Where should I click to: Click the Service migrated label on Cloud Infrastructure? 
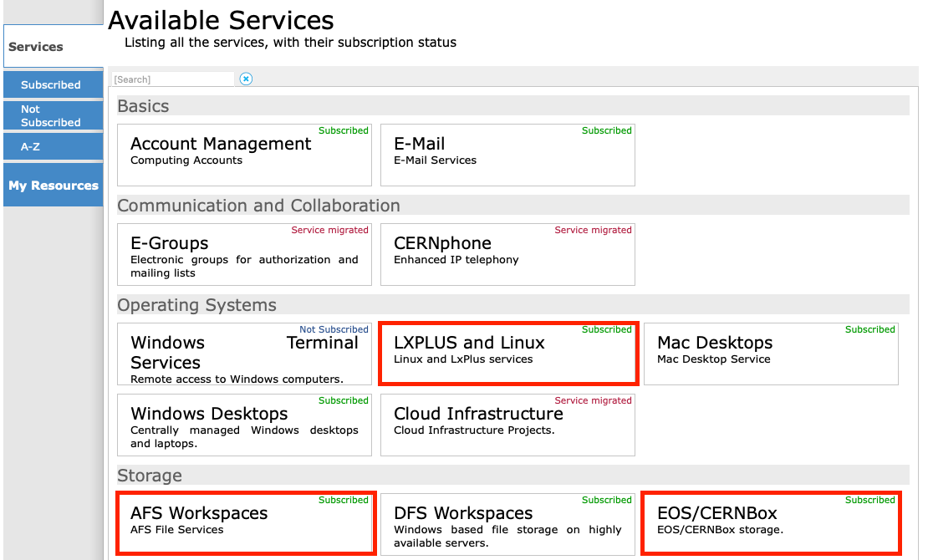click(593, 400)
